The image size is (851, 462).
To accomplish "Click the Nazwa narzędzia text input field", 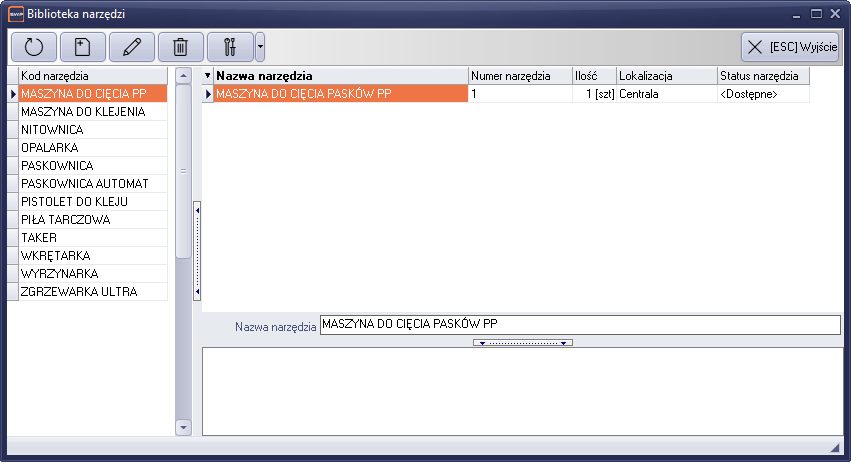I will tap(580, 325).
